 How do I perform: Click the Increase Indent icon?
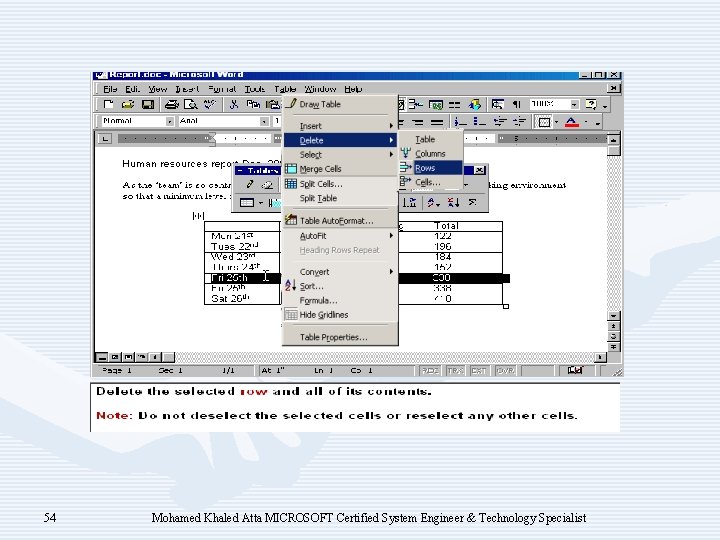pyautogui.click(x=519, y=122)
